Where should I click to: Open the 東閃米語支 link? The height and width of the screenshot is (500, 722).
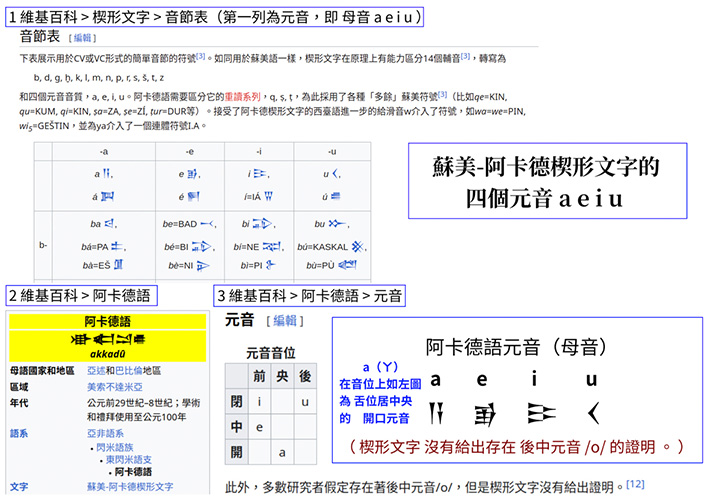(x=128, y=459)
